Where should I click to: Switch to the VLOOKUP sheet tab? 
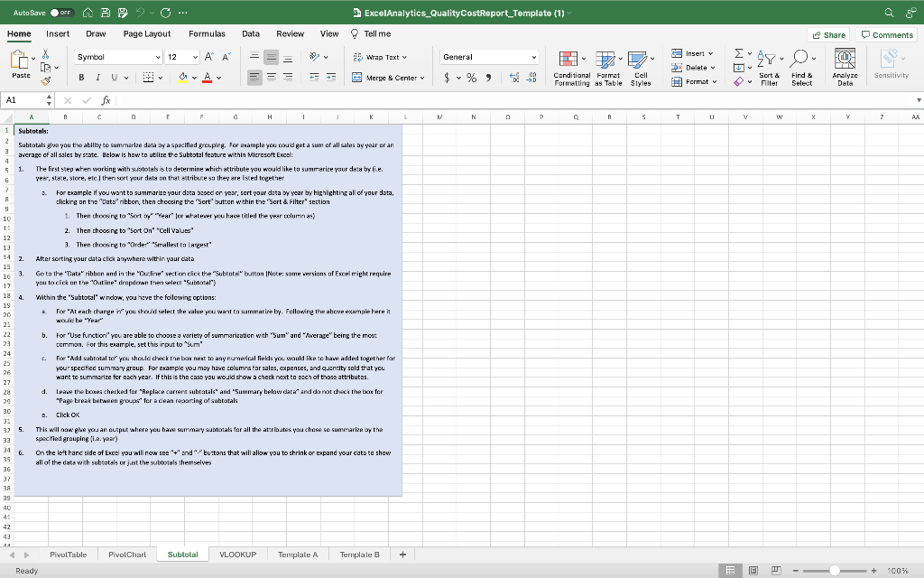[x=237, y=555]
